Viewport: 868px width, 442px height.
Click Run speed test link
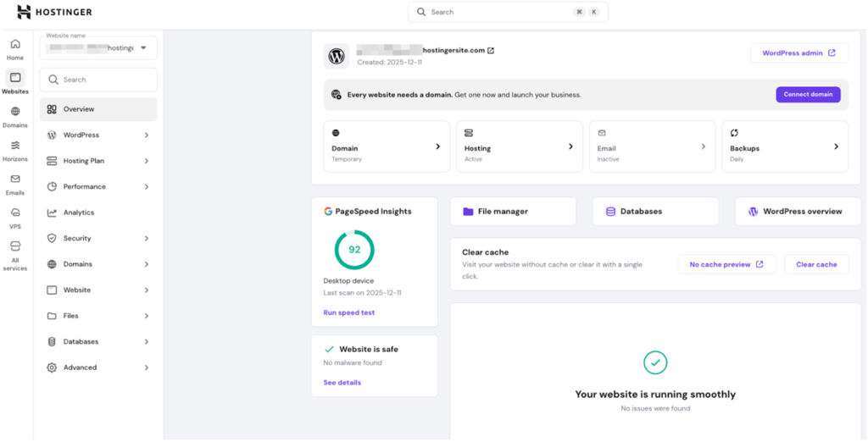pos(348,312)
